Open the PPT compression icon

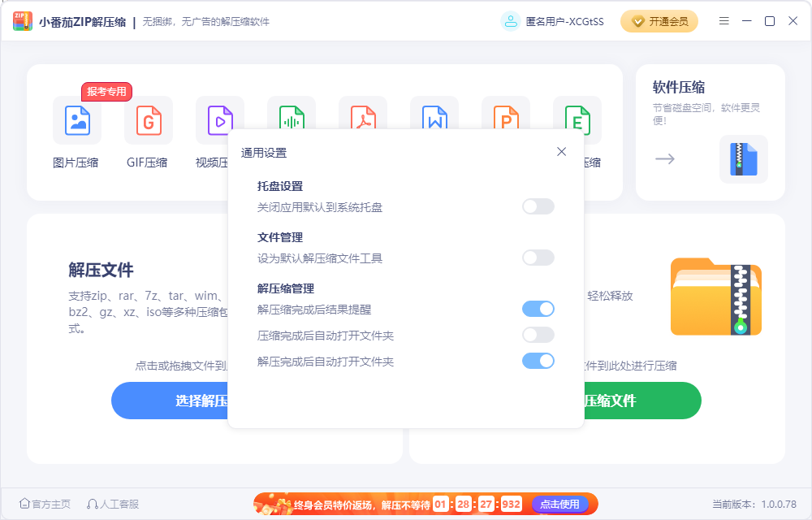point(506,114)
